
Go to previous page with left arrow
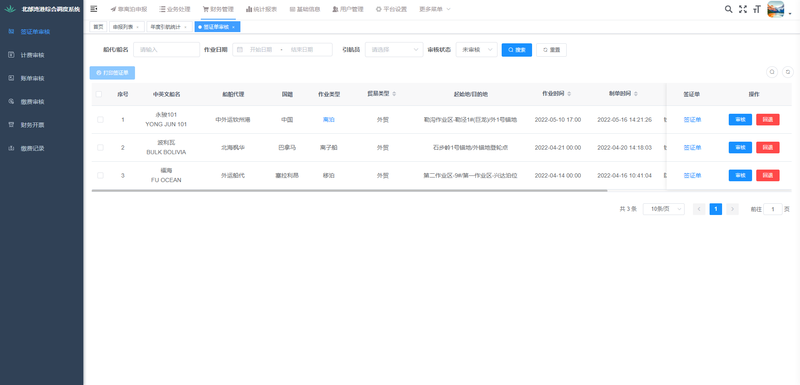tap(699, 209)
